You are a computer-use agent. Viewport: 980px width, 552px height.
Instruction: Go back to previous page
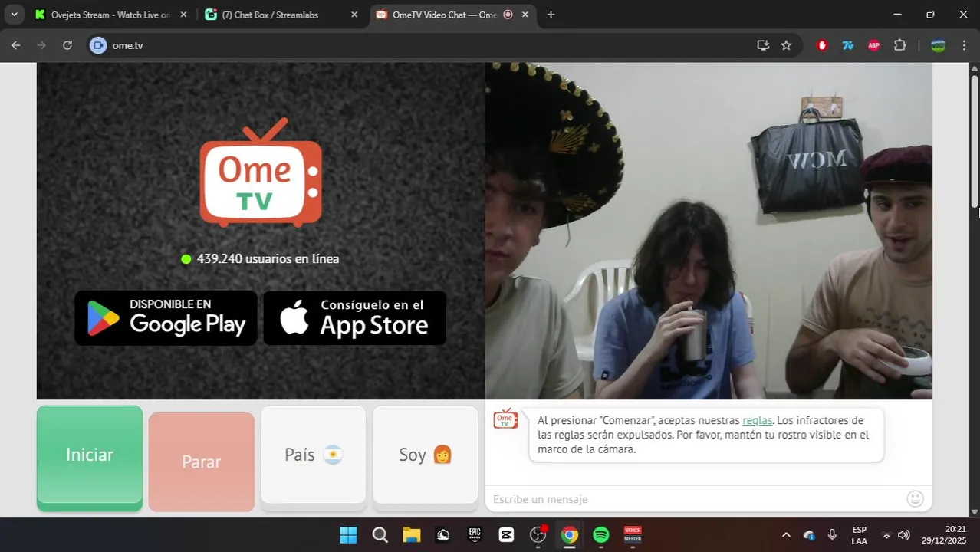click(16, 45)
